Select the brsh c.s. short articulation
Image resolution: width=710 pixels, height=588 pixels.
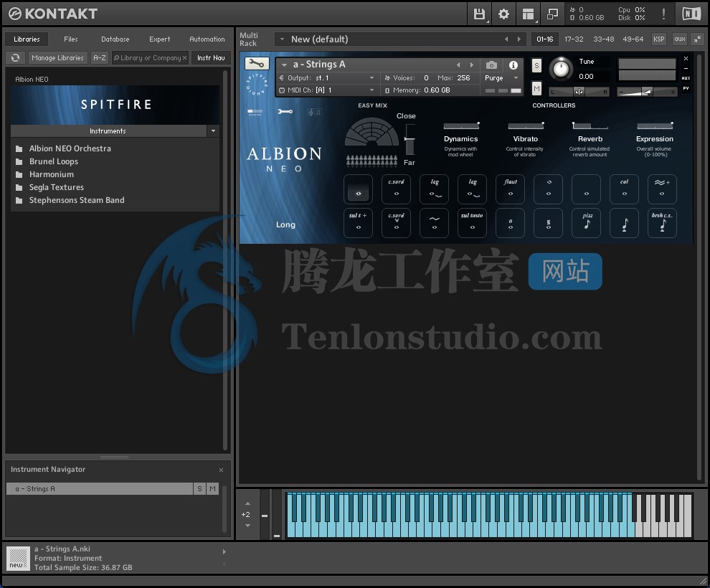click(662, 222)
